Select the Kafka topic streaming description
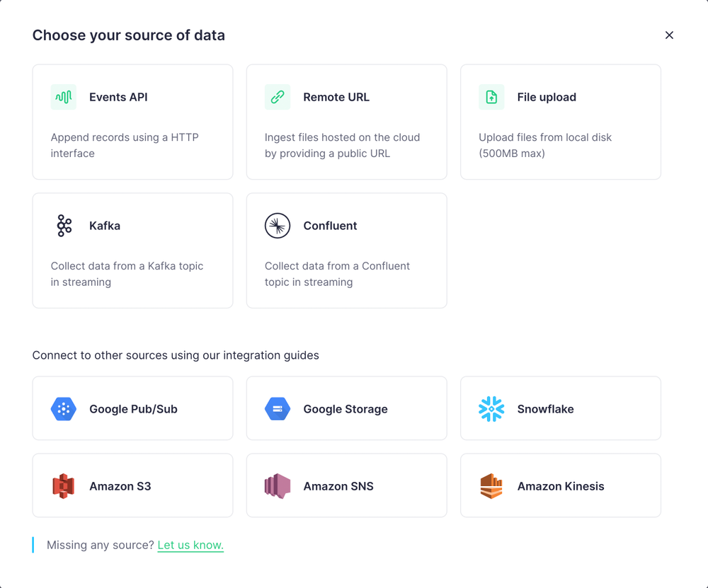Image resolution: width=708 pixels, height=588 pixels. pos(127,274)
